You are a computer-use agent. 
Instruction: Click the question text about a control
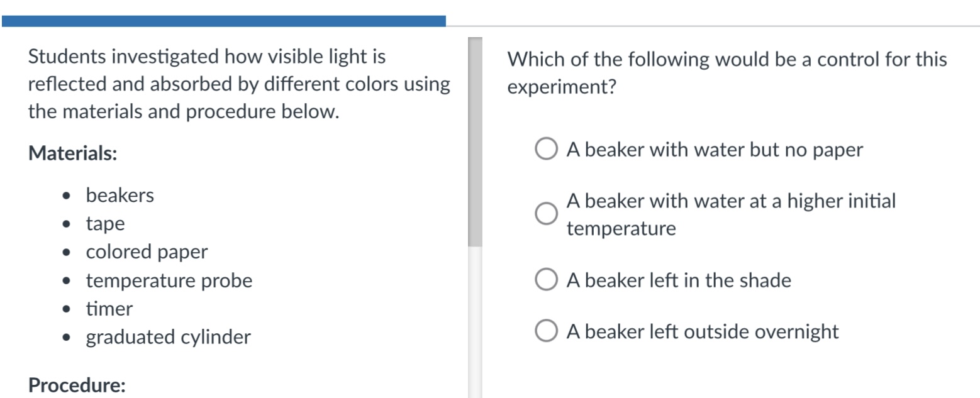(727, 74)
